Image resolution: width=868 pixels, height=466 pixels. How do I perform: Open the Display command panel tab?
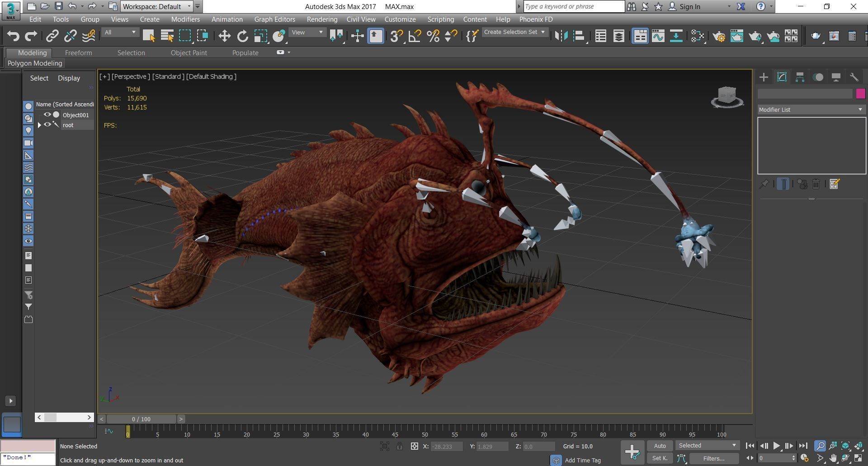[836, 77]
